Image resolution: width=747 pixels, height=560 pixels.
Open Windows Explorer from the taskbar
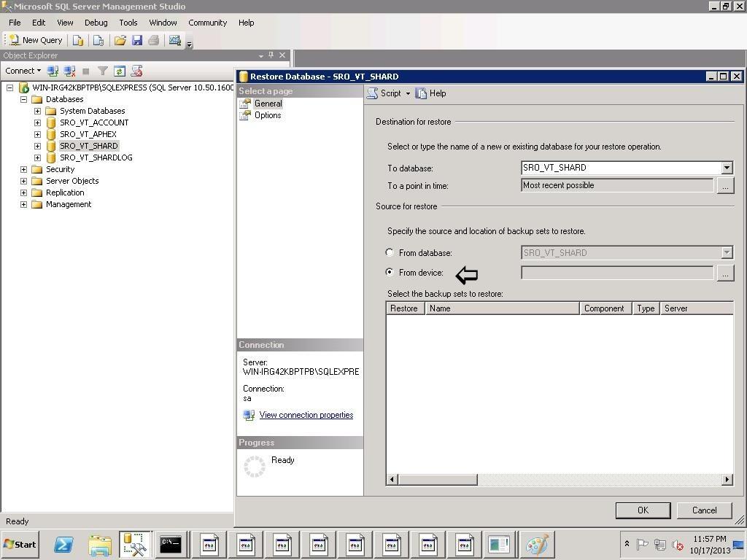tap(100, 544)
